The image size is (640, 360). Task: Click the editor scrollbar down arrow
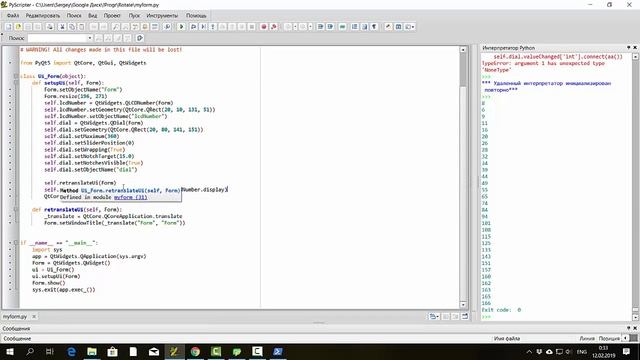(463, 304)
